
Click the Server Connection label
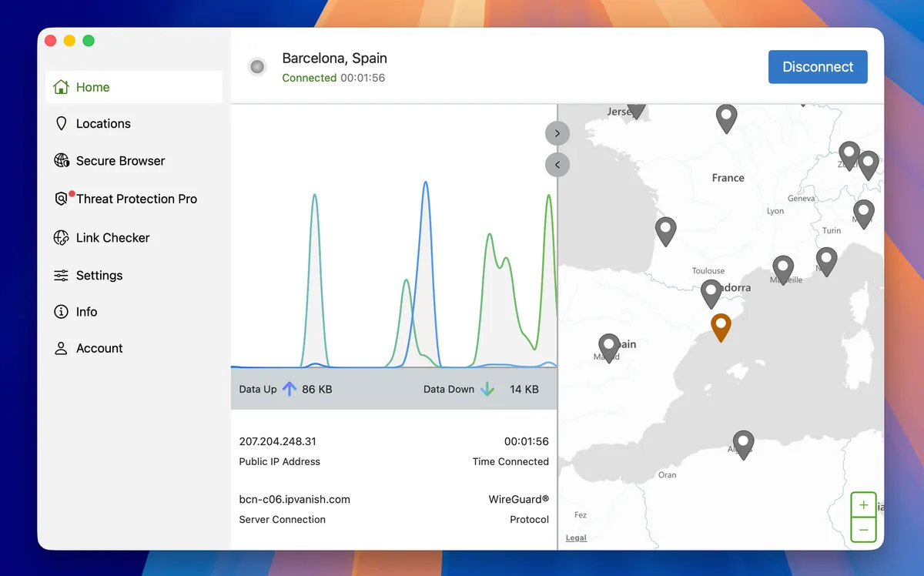pyautogui.click(x=283, y=519)
